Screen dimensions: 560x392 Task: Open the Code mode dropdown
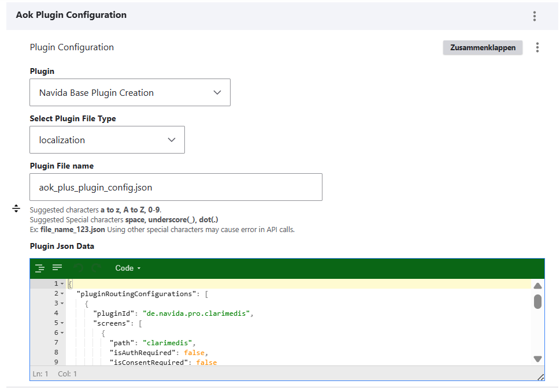pyautogui.click(x=128, y=268)
